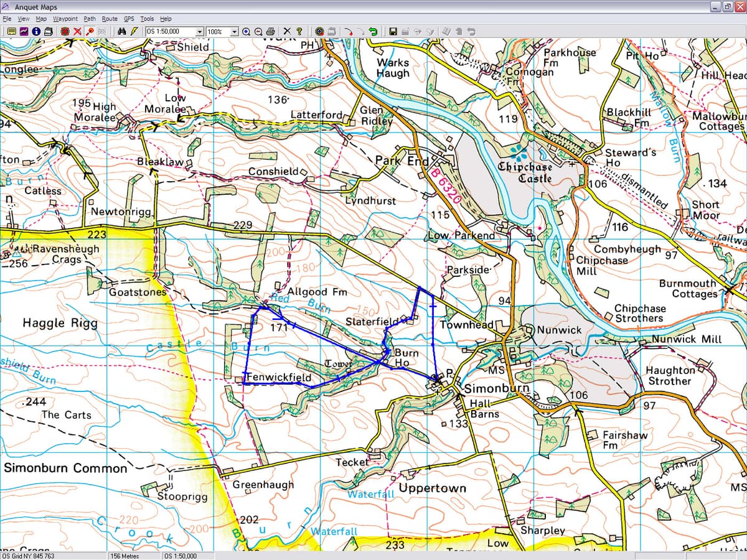The width and height of the screenshot is (747, 560).
Task: Open the OS 1:50,000 map scale dropdown
Action: [x=198, y=31]
